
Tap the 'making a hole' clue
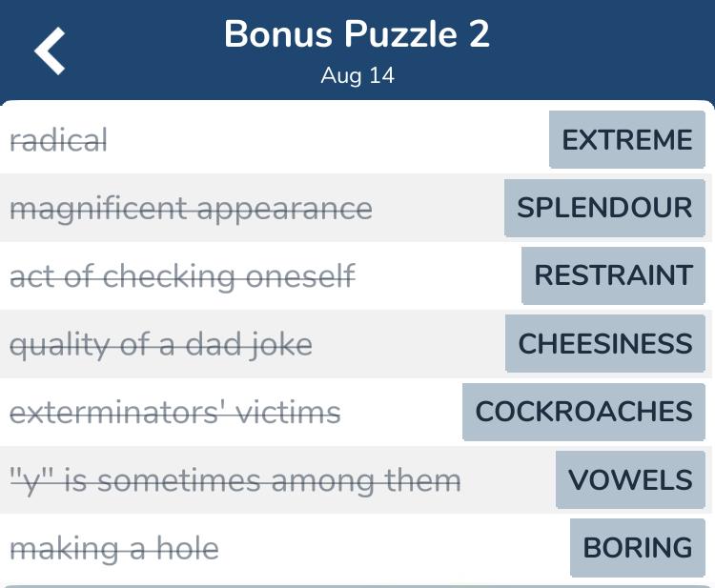[x=113, y=549]
